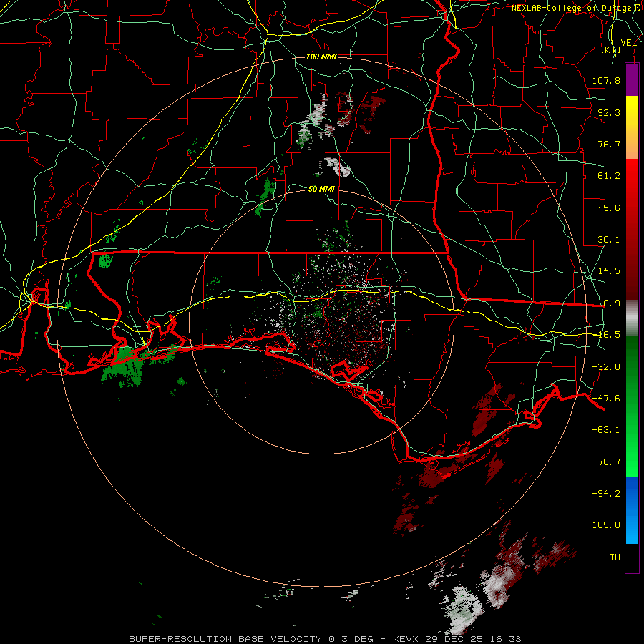The width and height of the screenshot is (644, 644).
Task: Click the 45.6 velocity scale value
Action: tap(609, 208)
